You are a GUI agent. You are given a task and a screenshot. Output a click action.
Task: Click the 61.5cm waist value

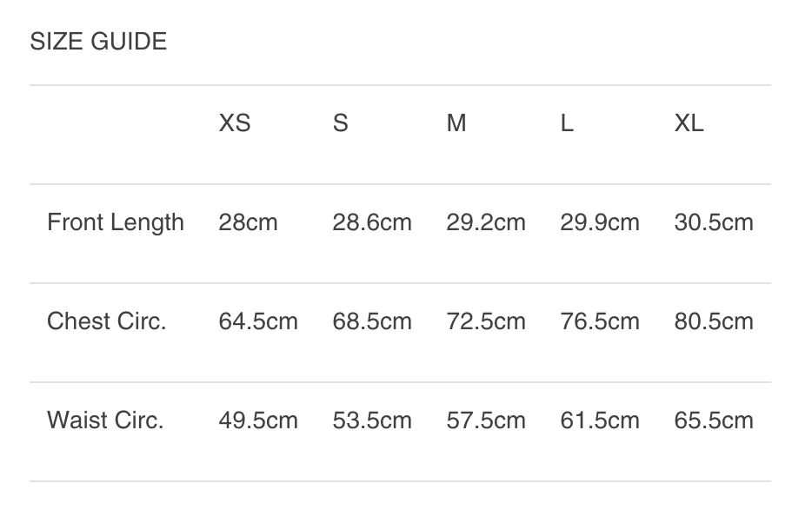pyautogui.click(x=600, y=420)
